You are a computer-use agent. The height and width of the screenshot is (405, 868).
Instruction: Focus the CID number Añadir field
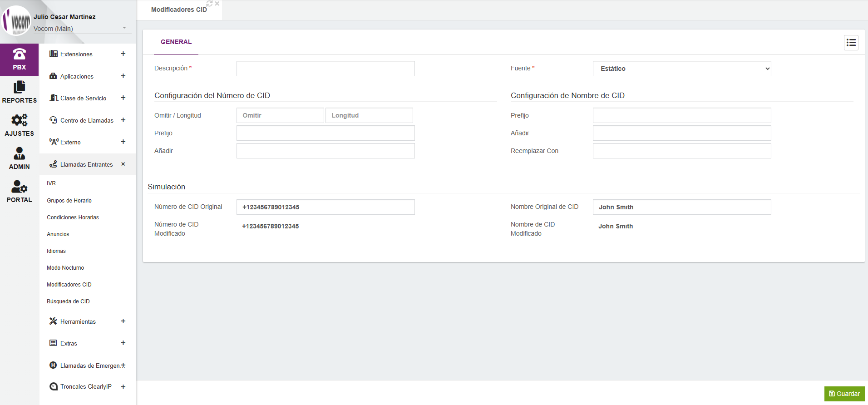tap(325, 151)
